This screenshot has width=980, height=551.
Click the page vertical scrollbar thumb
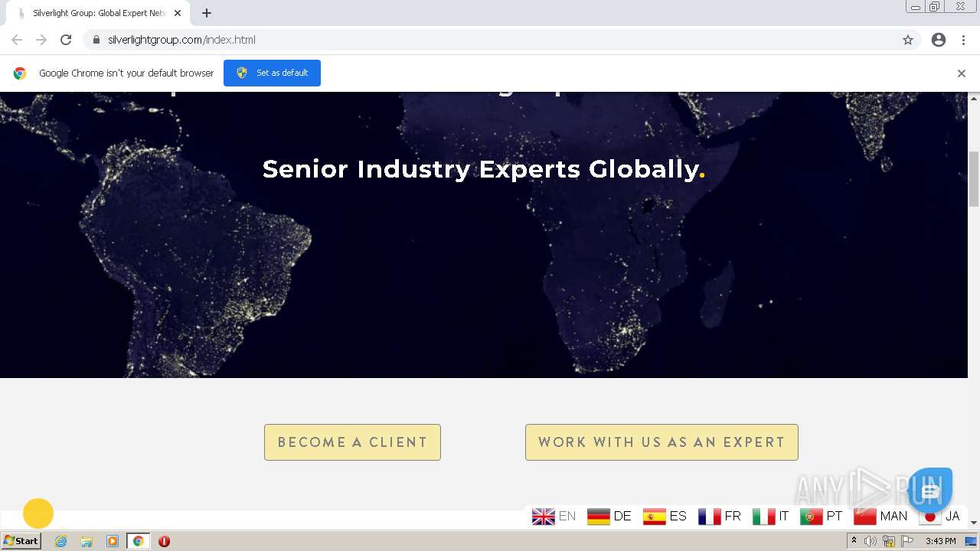974,179
